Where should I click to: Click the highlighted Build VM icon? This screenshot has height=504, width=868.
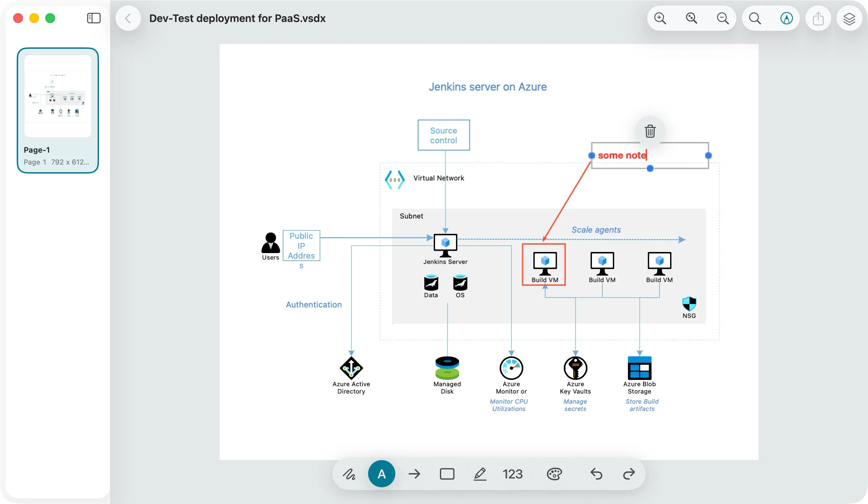coord(545,264)
